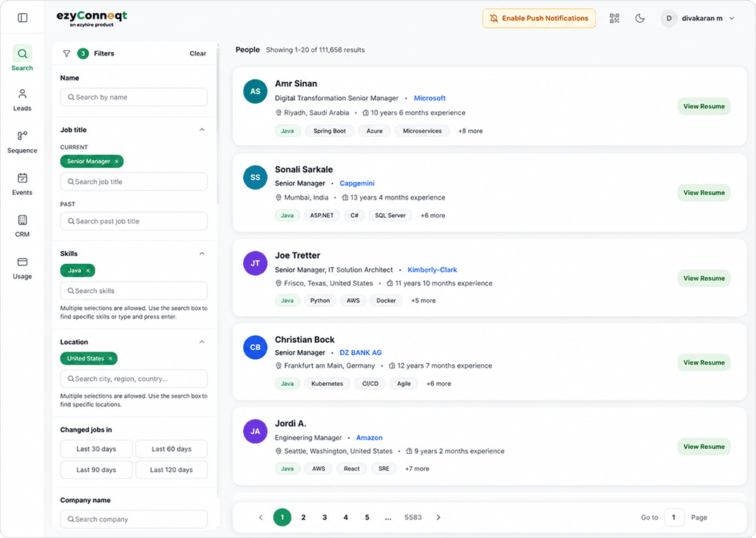The width and height of the screenshot is (756, 538).
Task: Click Amr Sinan's AS avatar
Action: click(x=255, y=91)
